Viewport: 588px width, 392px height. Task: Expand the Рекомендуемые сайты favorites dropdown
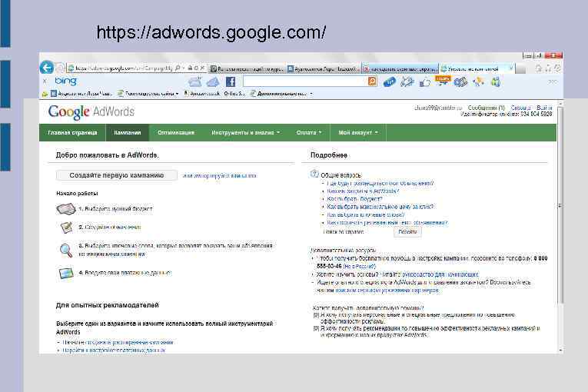coord(148,94)
